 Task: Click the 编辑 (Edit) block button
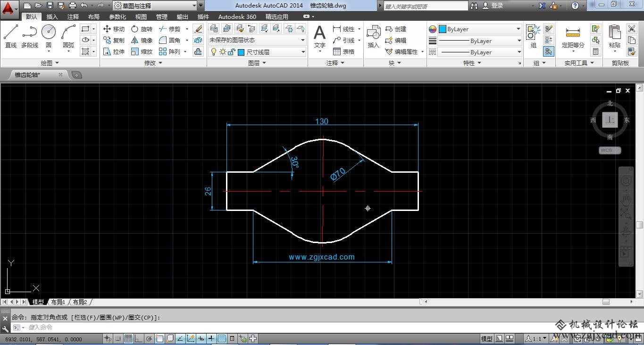396,40
